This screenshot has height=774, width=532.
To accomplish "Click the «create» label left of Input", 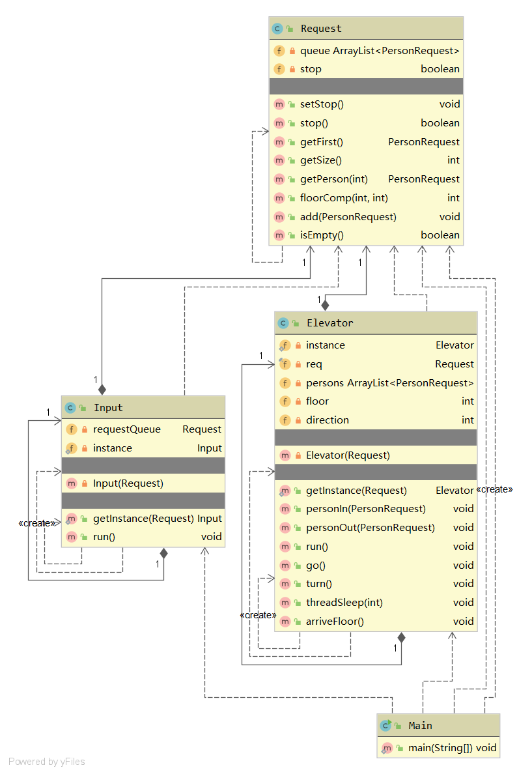I will click(x=36, y=523).
